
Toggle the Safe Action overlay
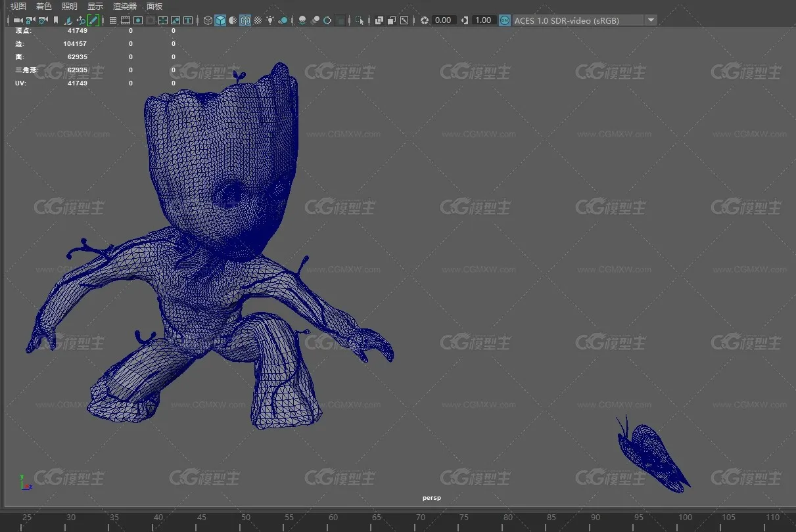click(x=176, y=20)
